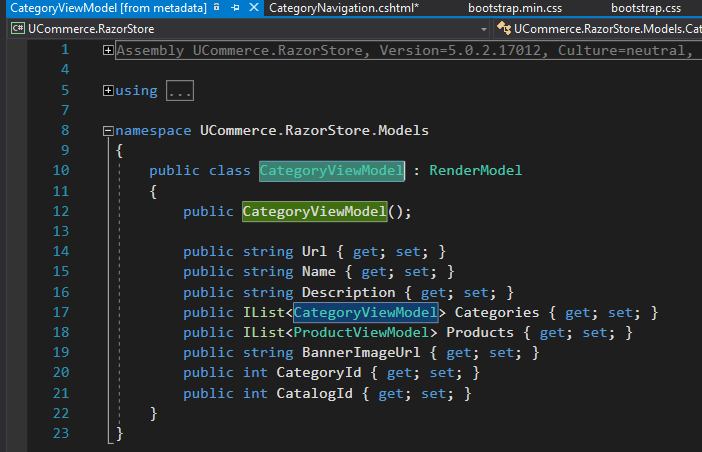Click the class icon in the type navigation bar
This screenshot has width=702, height=452.
tap(503, 30)
